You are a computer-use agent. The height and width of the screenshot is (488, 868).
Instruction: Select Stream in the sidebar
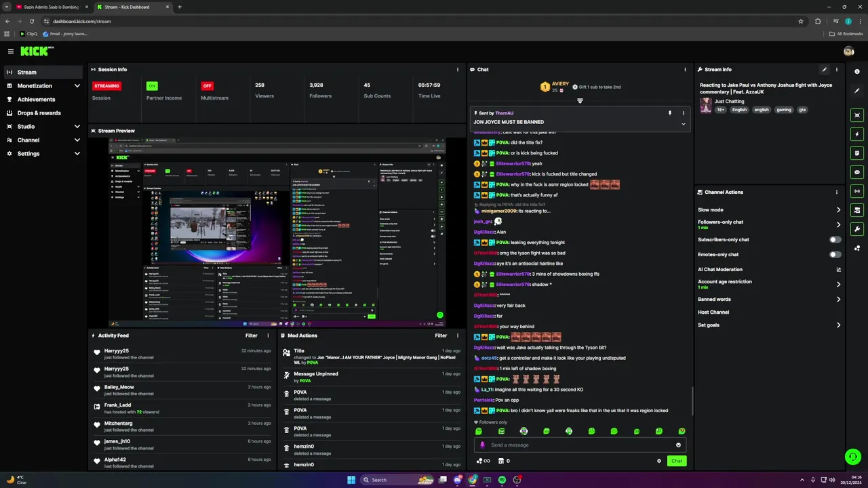[x=43, y=73]
